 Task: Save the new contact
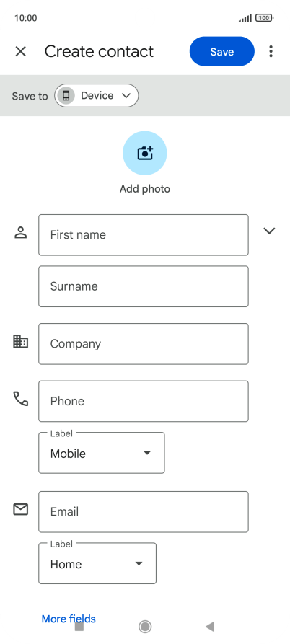[x=221, y=51]
